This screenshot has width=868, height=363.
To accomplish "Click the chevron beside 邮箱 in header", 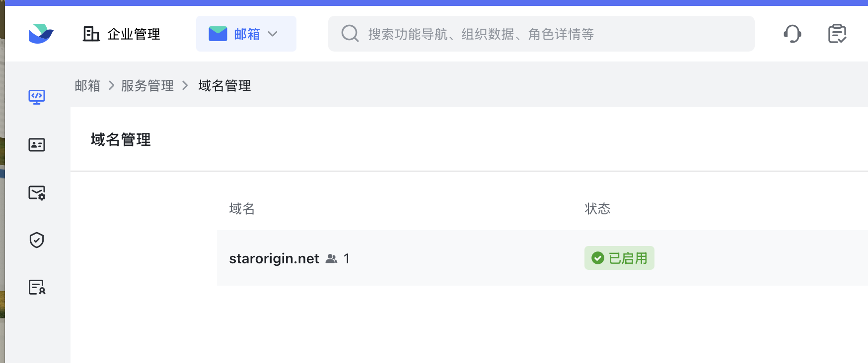I will (273, 34).
